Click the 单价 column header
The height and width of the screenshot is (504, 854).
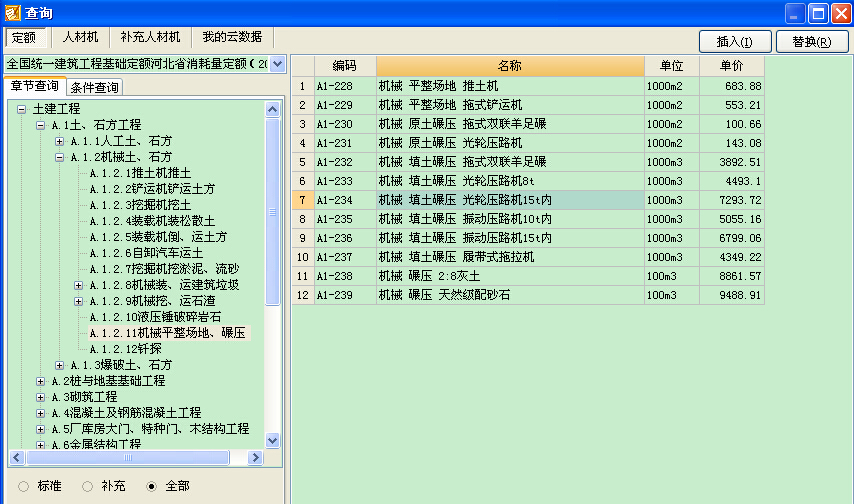(x=731, y=66)
